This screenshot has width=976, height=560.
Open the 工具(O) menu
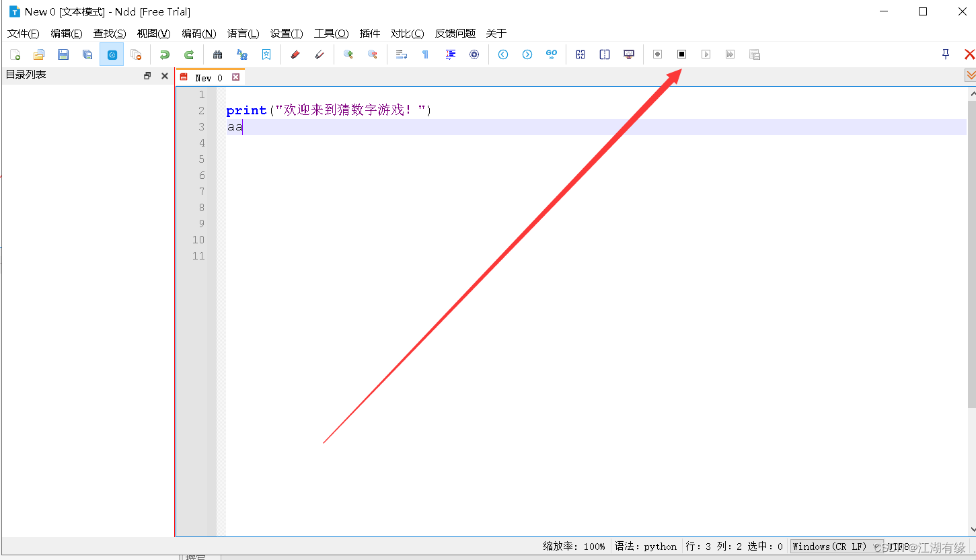[x=332, y=33]
